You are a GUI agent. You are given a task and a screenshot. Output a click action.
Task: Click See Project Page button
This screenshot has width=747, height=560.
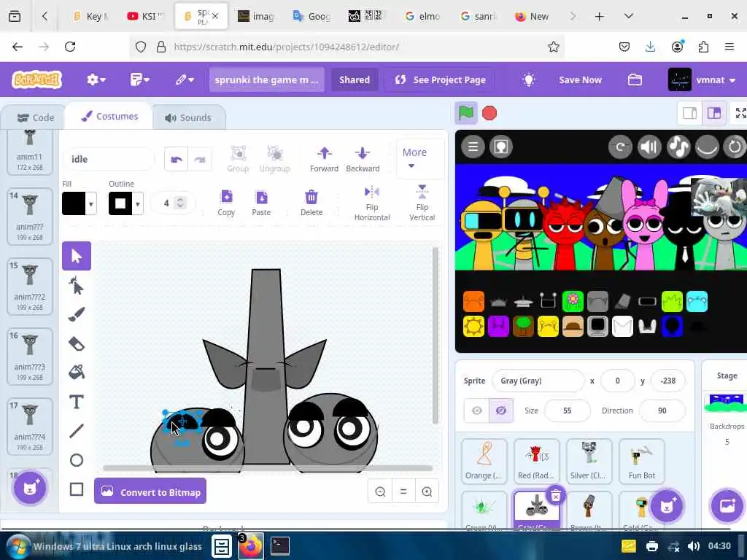(x=440, y=80)
